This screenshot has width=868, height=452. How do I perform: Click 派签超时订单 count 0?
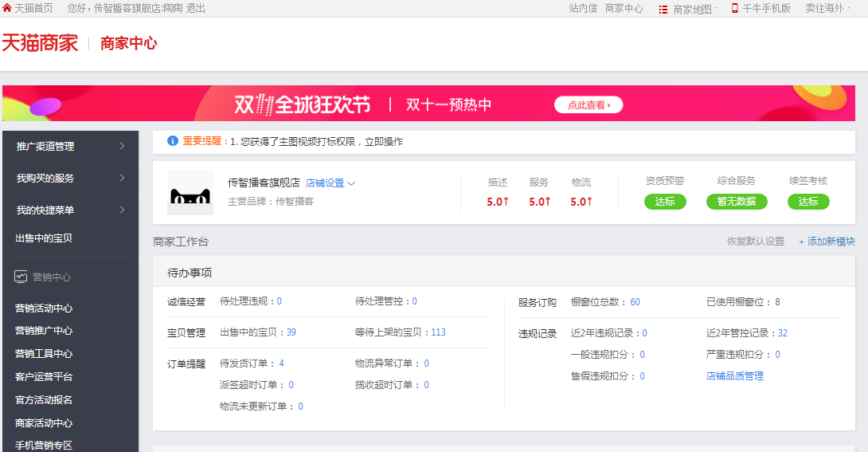291,384
